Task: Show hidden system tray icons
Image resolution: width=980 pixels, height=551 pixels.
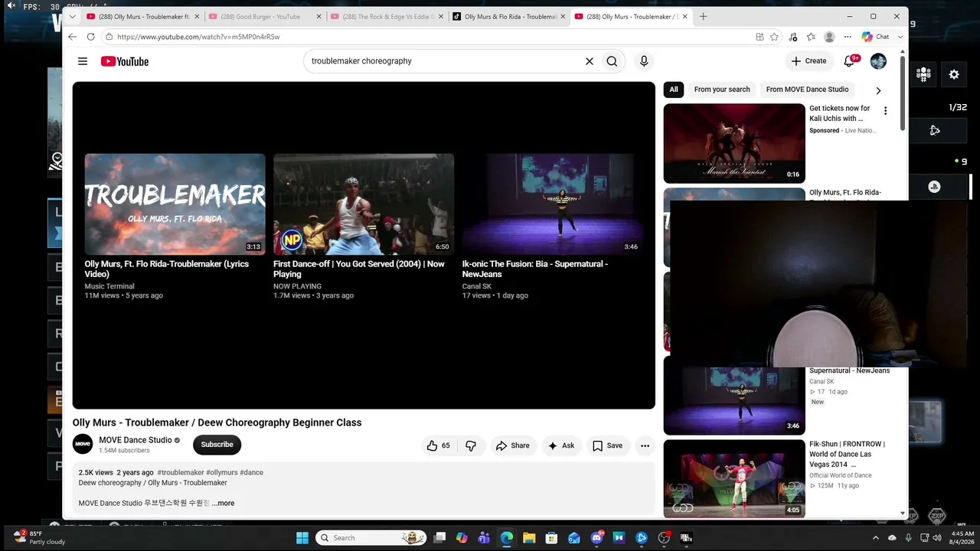Action: coord(876,538)
